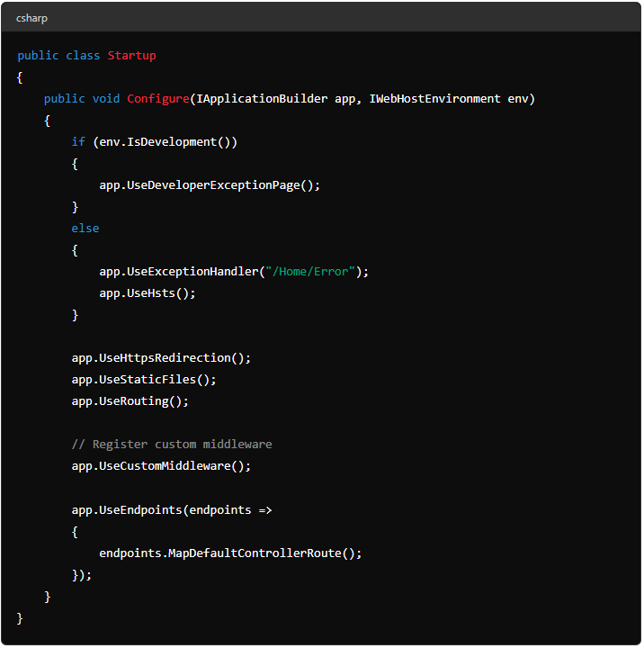Click the 'else' keyword
The height and width of the screenshot is (648, 644).
[x=85, y=229]
